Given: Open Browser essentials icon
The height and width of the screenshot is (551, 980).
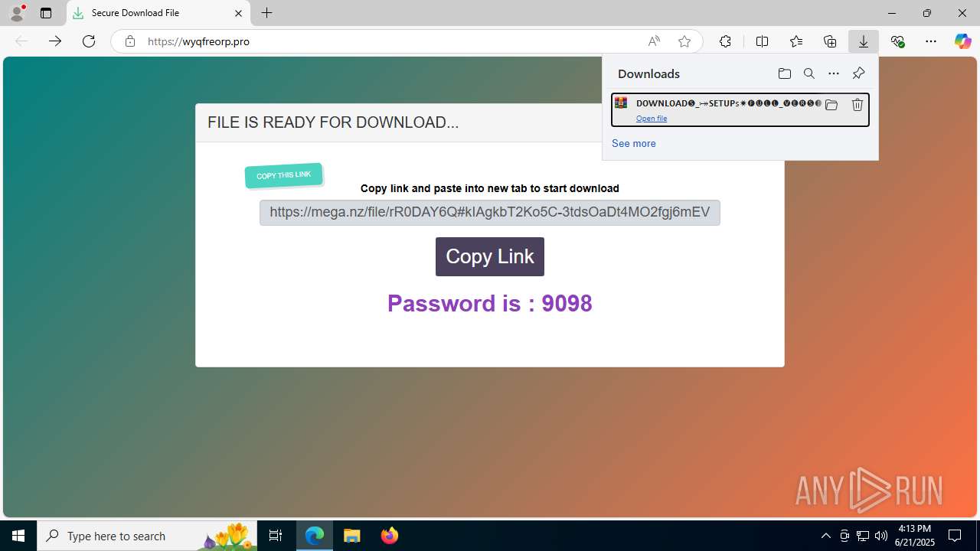Looking at the screenshot, I should tap(897, 41).
